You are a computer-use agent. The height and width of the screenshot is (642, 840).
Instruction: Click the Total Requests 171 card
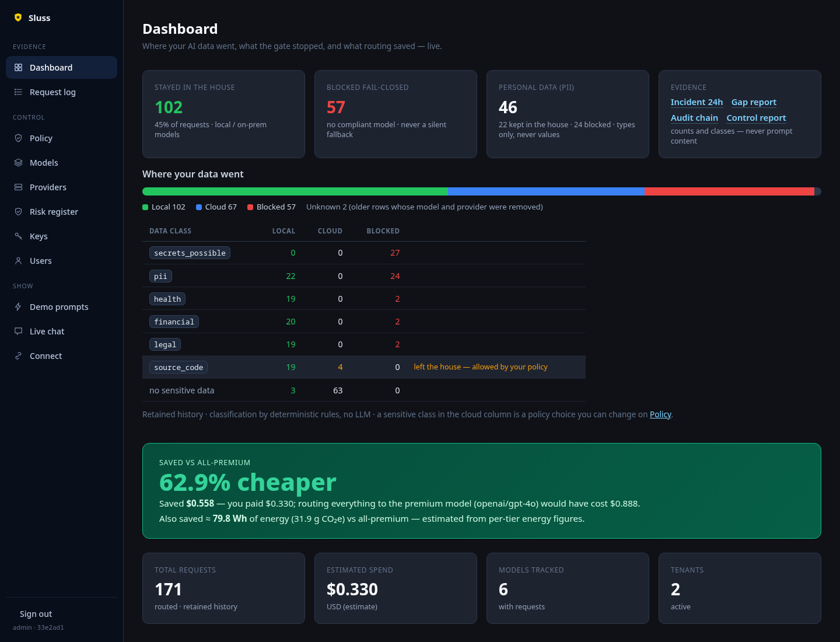223,588
